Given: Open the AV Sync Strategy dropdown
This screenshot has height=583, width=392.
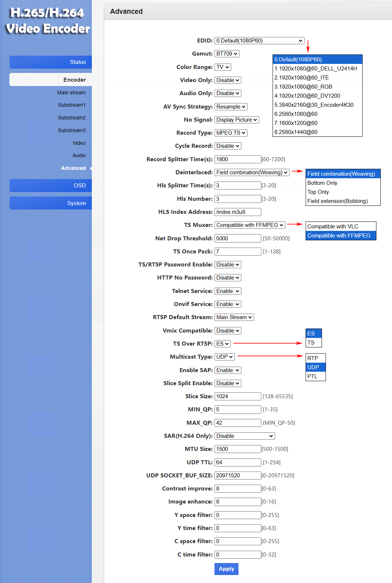Looking at the screenshot, I should pos(231,107).
